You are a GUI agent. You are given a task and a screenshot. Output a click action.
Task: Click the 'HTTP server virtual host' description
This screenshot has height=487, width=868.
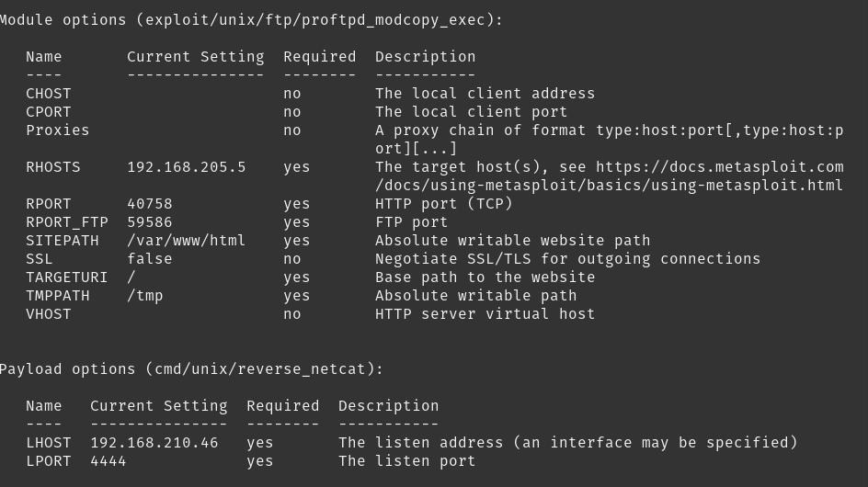coord(485,313)
